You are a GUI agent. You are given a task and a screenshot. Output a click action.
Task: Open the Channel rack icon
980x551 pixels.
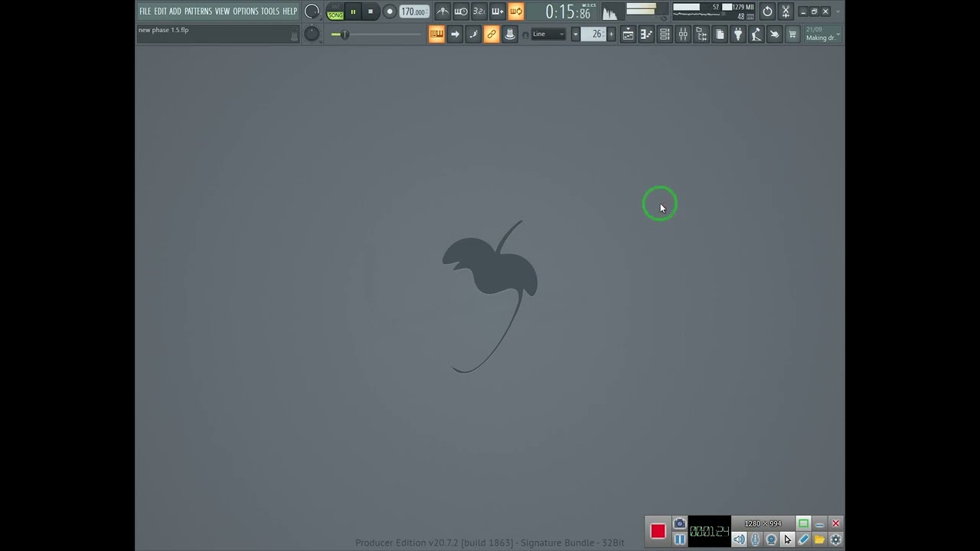(x=665, y=34)
